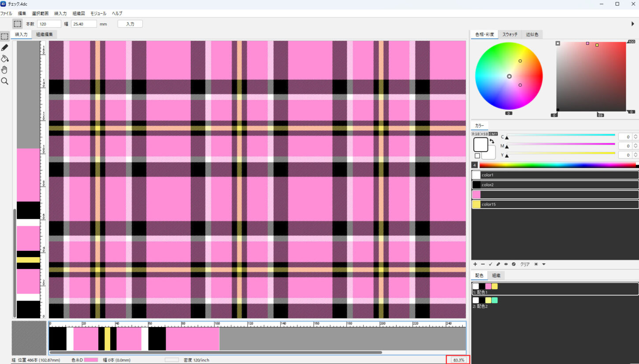Screen dimensions: 639x364
Task: Click the checkmark icon in color toolbar
Action: point(490,264)
